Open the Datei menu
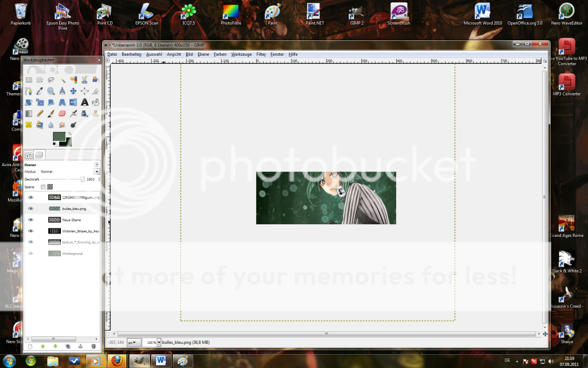Screen dimensions: 588x368 click(112, 55)
